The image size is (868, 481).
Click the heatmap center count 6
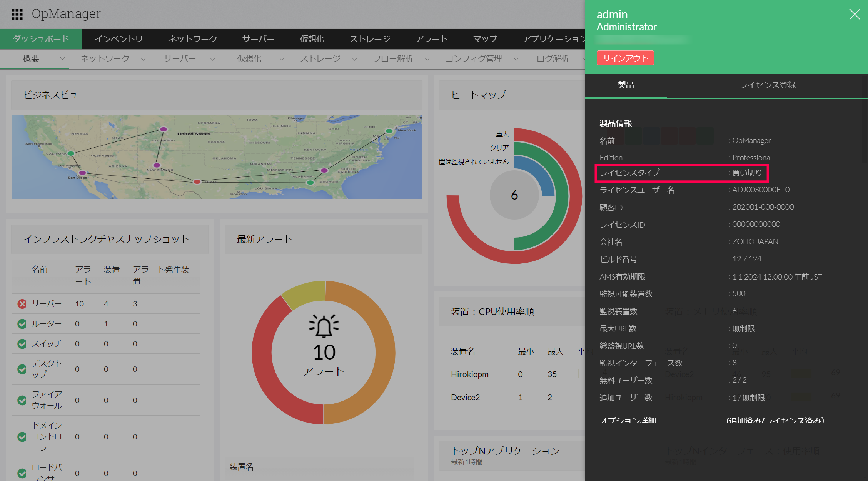[514, 195]
